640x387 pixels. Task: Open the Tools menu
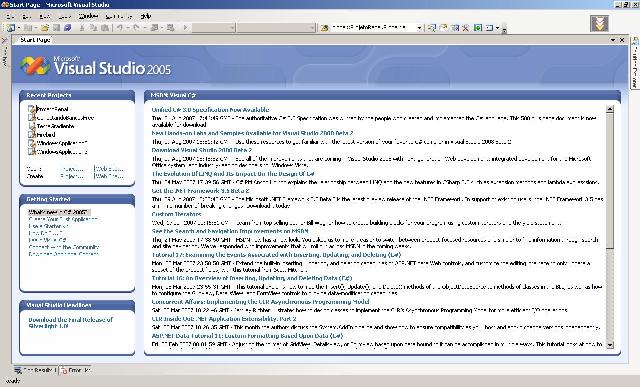64,16
